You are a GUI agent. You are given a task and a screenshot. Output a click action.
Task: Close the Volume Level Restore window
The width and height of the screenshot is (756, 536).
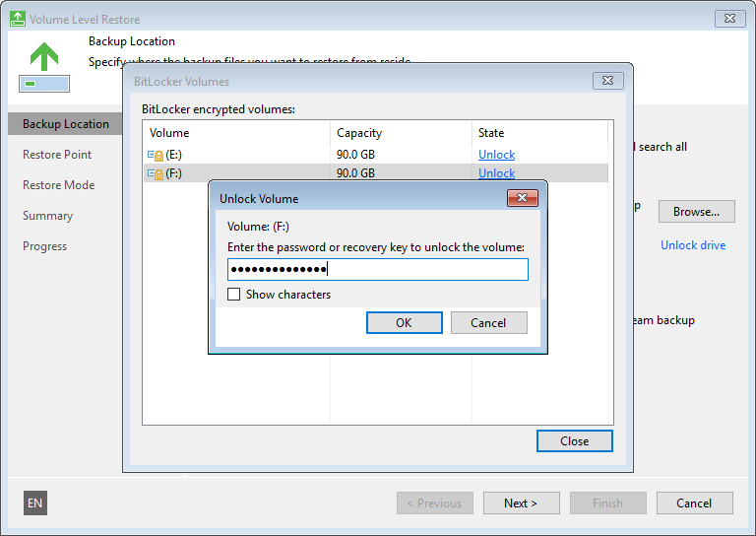click(x=730, y=19)
